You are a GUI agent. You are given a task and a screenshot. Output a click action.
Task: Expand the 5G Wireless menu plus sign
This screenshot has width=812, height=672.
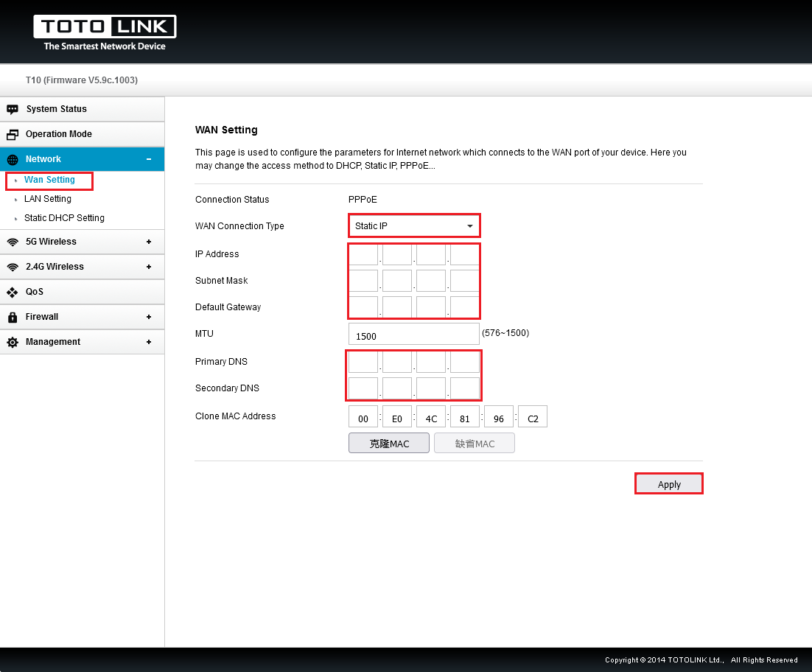[149, 242]
